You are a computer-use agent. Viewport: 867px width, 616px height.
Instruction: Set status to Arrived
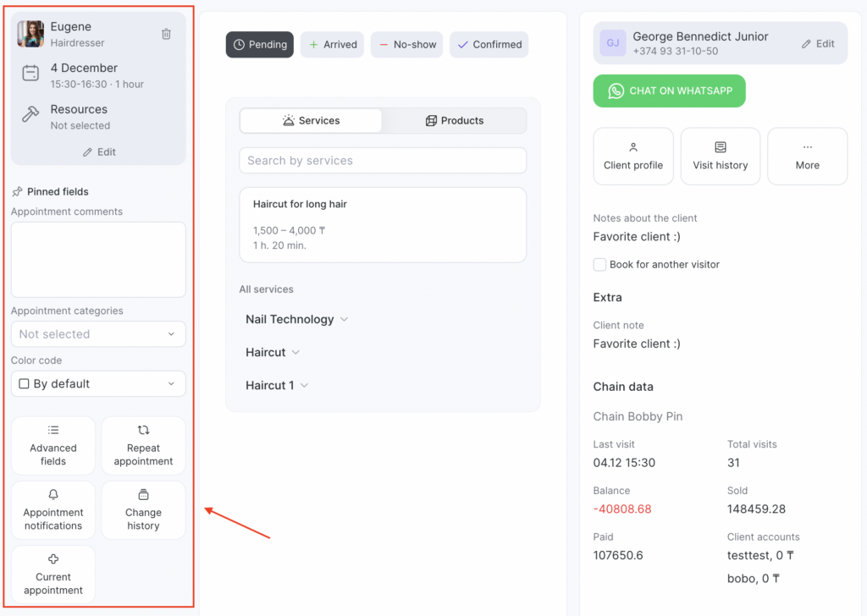coord(332,45)
